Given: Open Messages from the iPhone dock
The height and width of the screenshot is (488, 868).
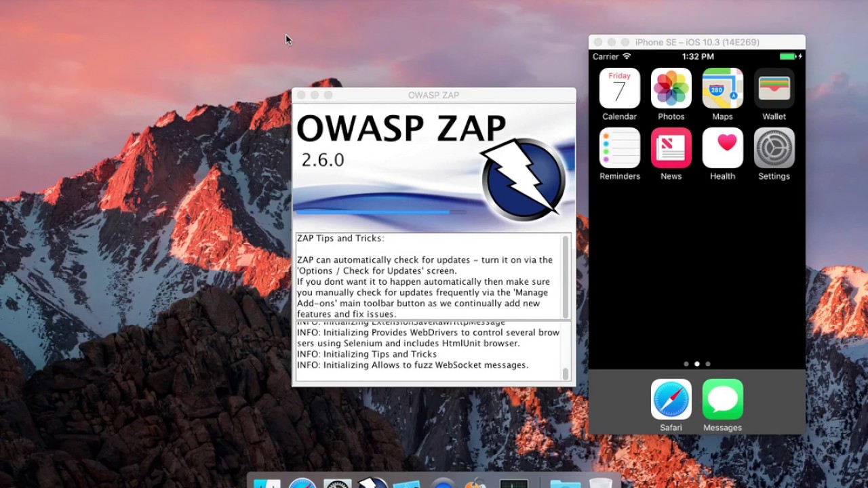Looking at the screenshot, I should coord(722,399).
